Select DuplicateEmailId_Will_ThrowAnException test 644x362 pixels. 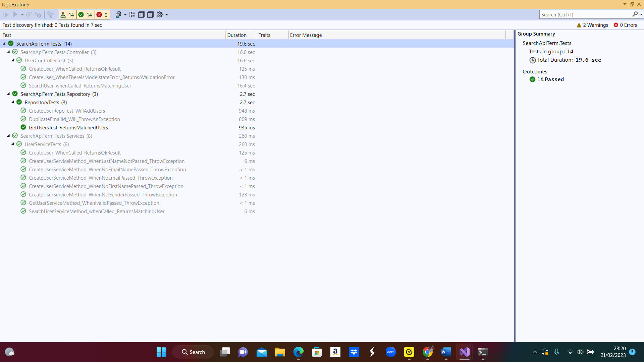(74, 119)
